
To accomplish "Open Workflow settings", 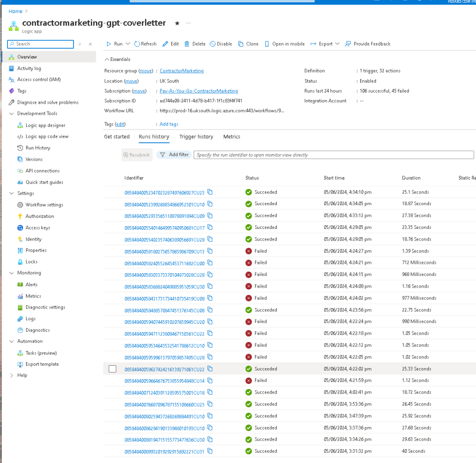I will tap(44, 205).
